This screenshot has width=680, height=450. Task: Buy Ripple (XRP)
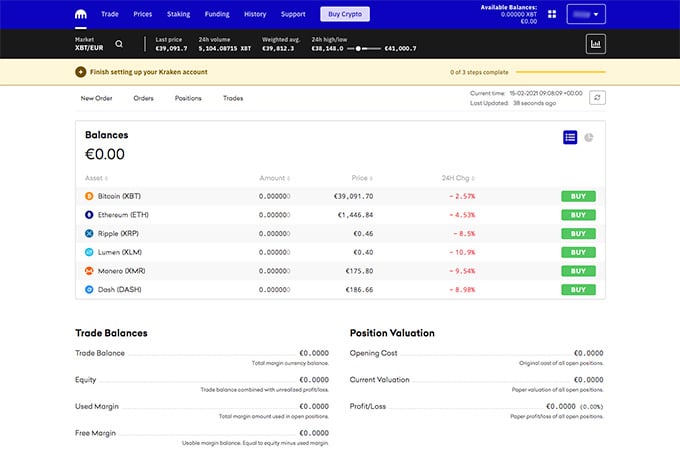[578, 234]
